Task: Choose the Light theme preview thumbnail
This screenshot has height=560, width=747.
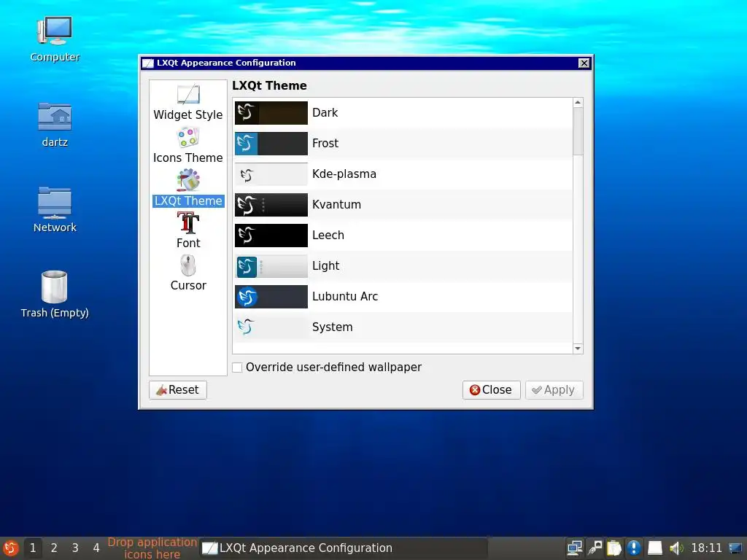Action: pos(271,266)
